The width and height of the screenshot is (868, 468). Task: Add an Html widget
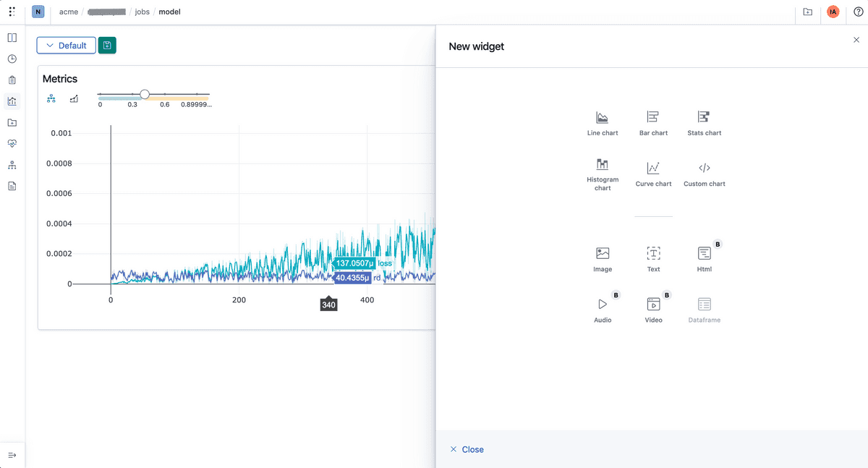click(x=704, y=260)
